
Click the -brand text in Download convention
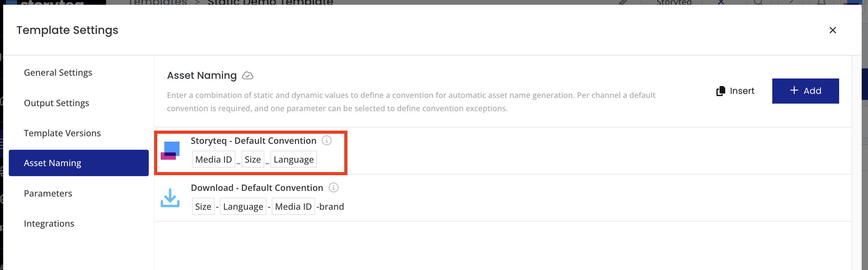pos(330,207)
